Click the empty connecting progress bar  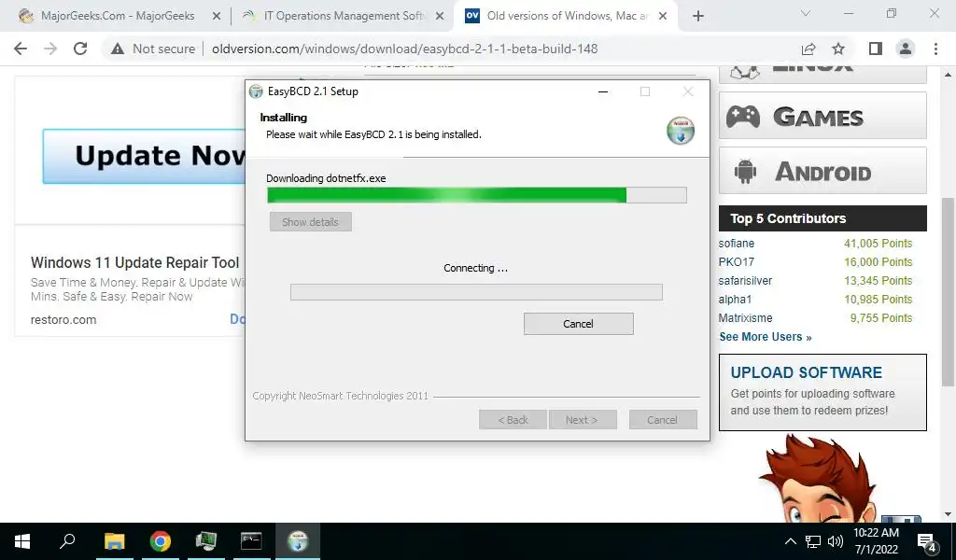(x=476, y=292)
